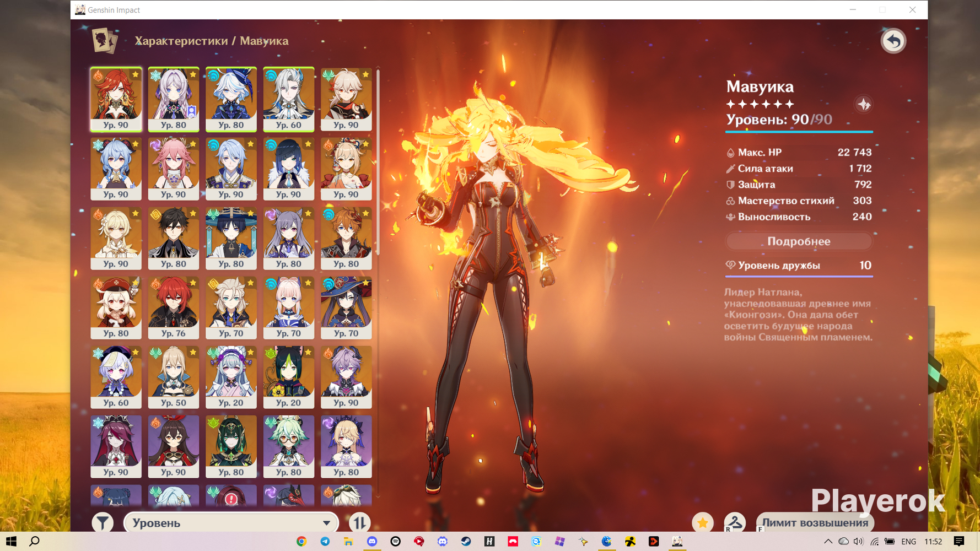Click the four-point star icon beside Мавуика

[x=864, y=104]
